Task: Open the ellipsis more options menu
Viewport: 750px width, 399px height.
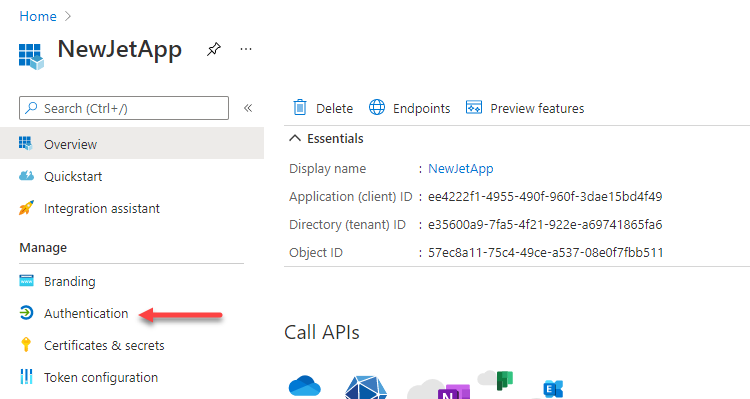Action: tap(246, 49)
